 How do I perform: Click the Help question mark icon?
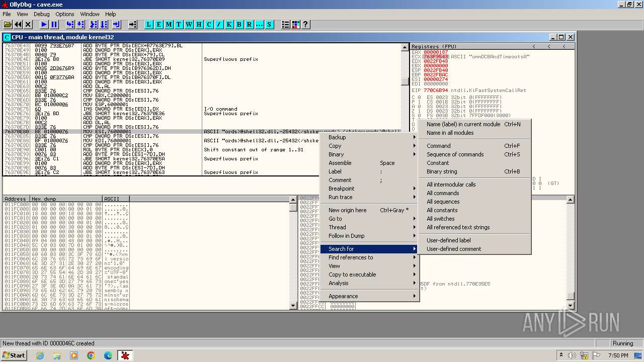tap(305, 24)
